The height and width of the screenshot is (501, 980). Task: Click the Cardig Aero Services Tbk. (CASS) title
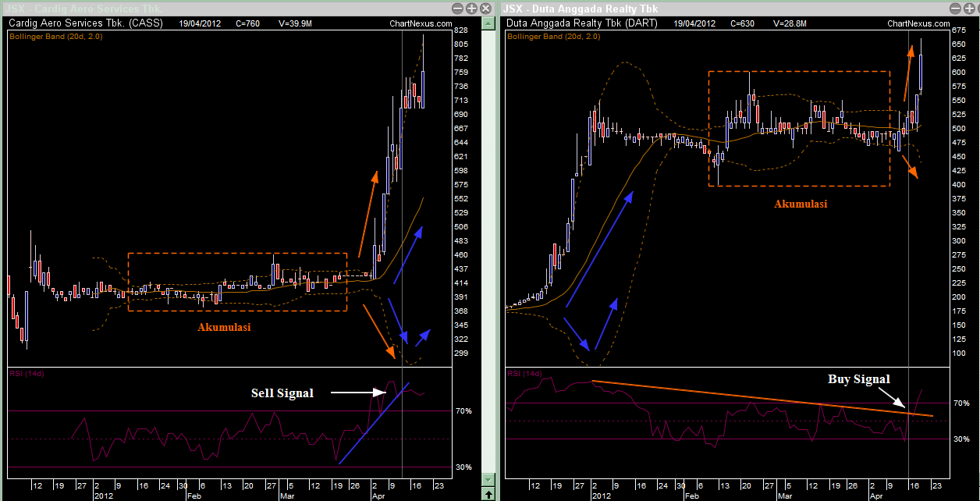coord(86,23)
